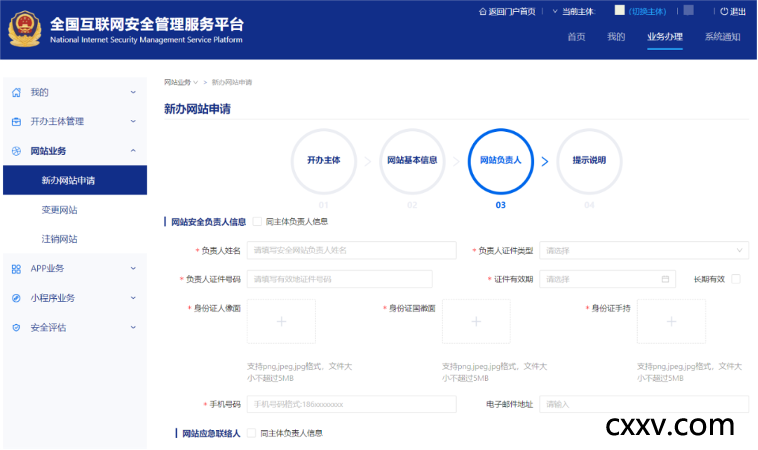The width and height of the screenshot is (758, 450).
Task: Check 同主体负责人信息 for 网站应急联络人
Action: pos(252,433)
